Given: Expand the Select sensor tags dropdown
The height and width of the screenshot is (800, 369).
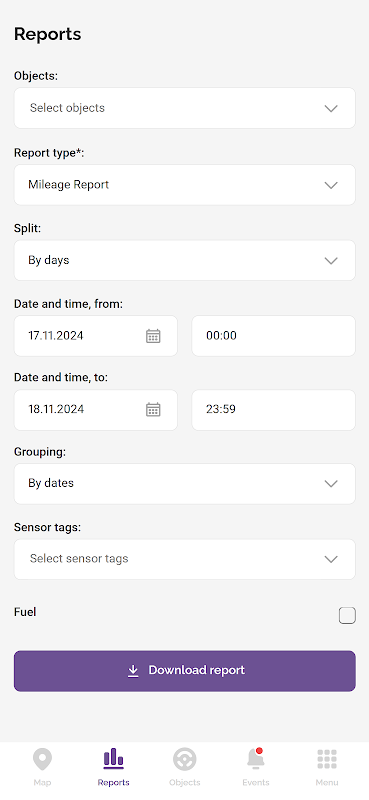Looking at the screenshot, I should [x=185, y=559].
